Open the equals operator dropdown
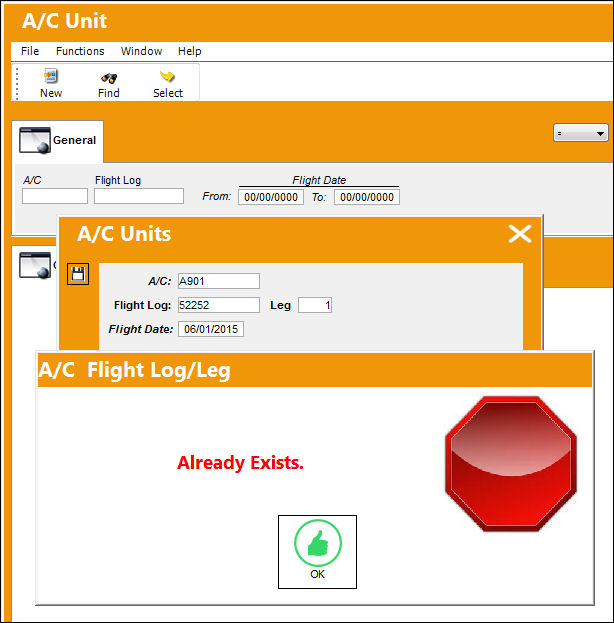 coord(581,133)
